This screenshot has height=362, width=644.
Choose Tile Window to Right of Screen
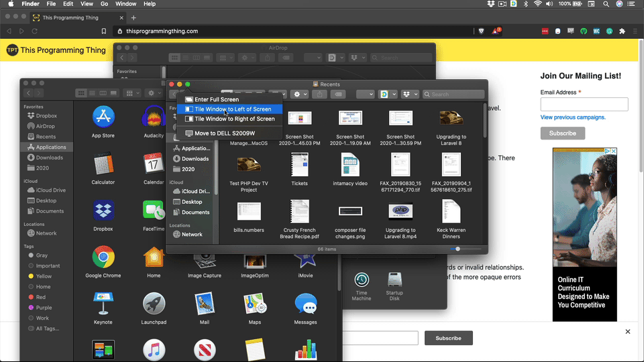234,119
